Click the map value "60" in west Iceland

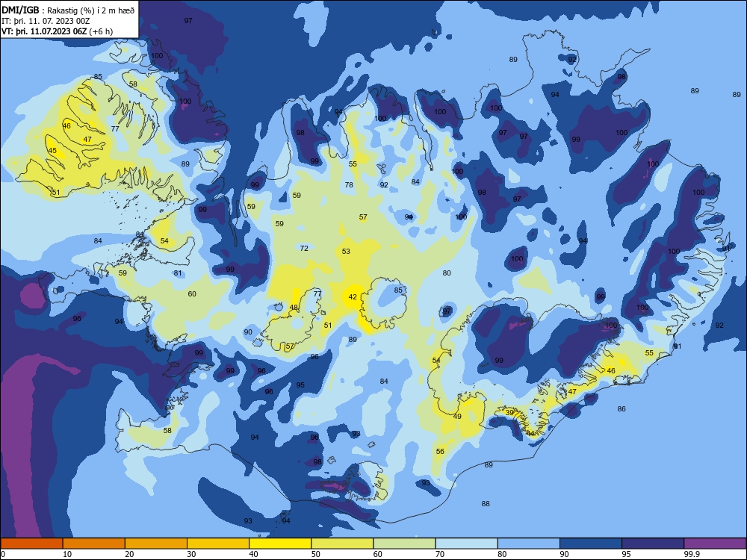point(192,293)
